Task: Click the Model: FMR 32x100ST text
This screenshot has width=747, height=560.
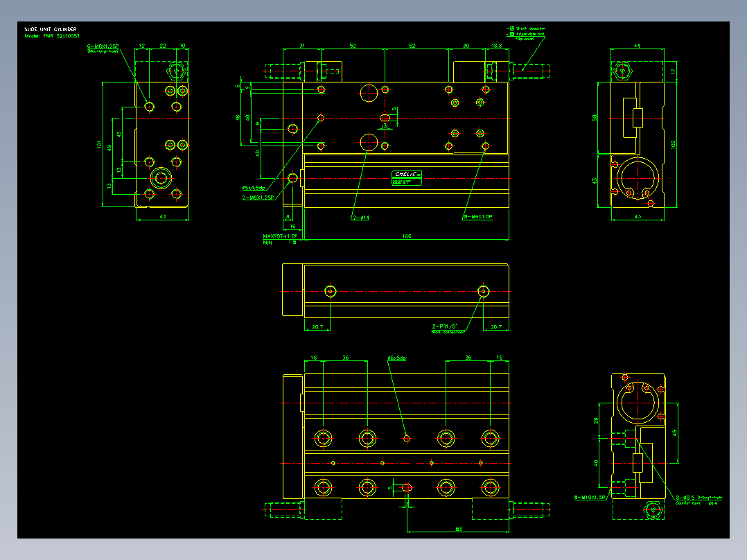Action: (52, 36)
